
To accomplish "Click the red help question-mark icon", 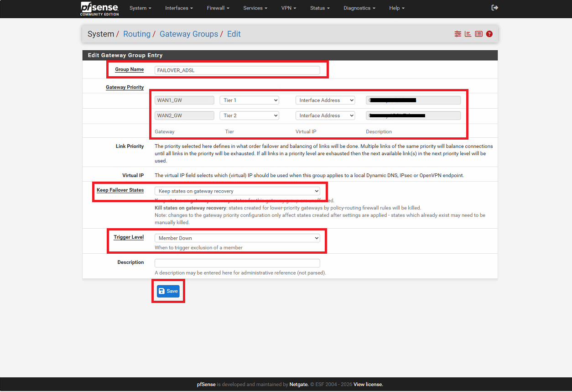I will click(x=489, y=34).
